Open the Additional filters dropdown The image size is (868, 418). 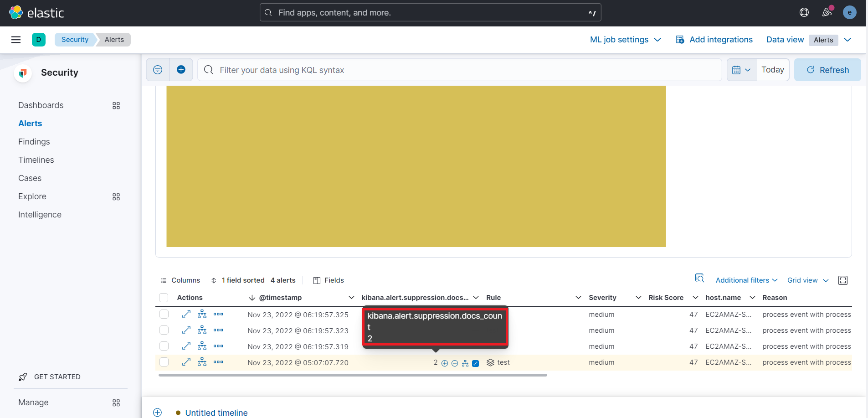[746, 280]
